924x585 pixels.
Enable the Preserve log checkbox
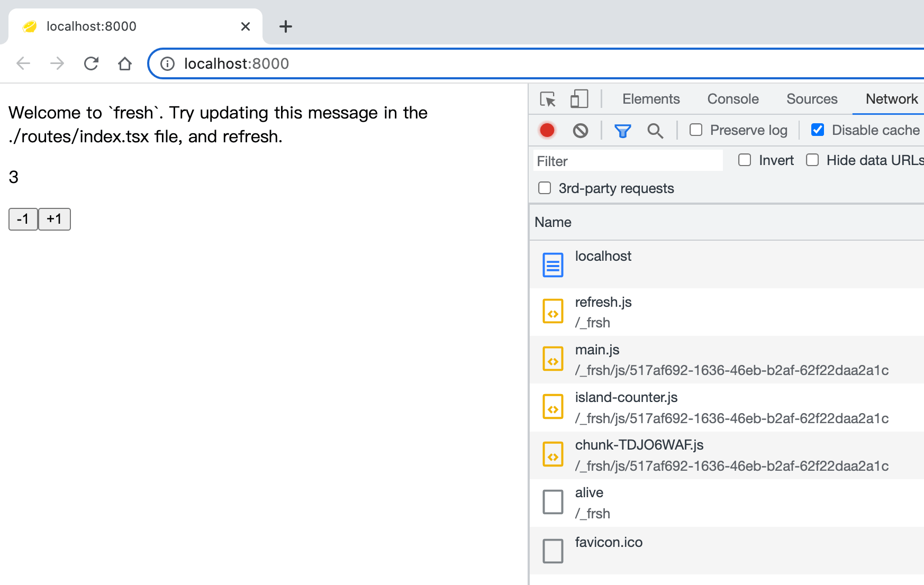pos(696,130)
